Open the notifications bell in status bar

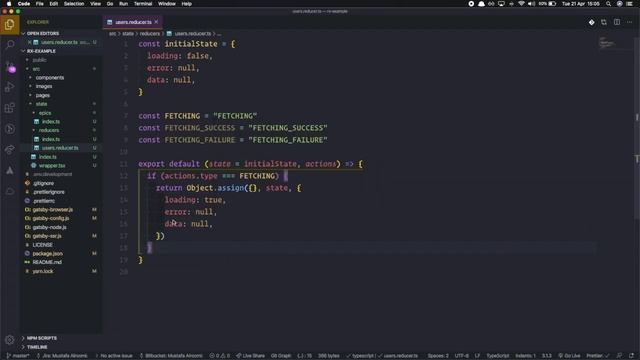(x=631, y=356)
